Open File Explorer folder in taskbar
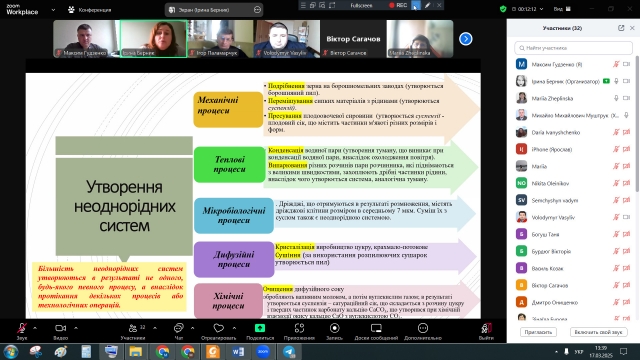 [x=136, y=351]
